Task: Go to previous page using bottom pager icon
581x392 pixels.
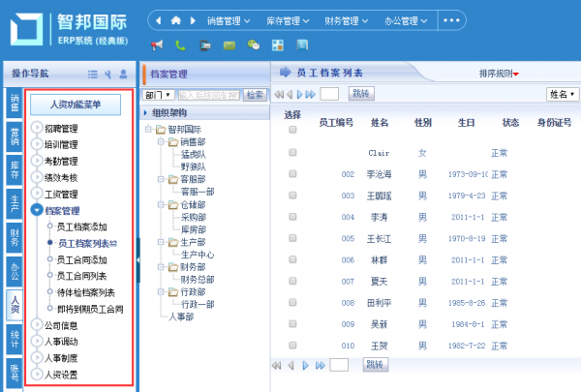Action: click(x=291, y=366)
